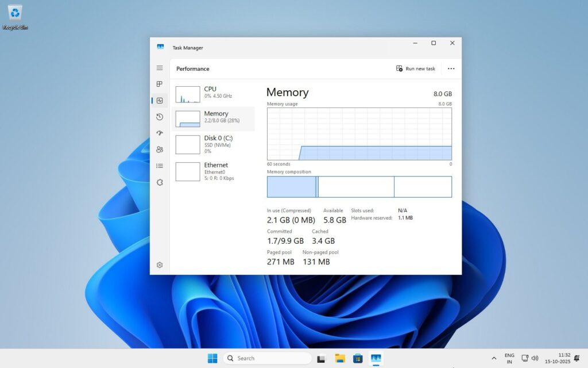
Task: Click the taskbar Search box
Action: coord(267,358)
